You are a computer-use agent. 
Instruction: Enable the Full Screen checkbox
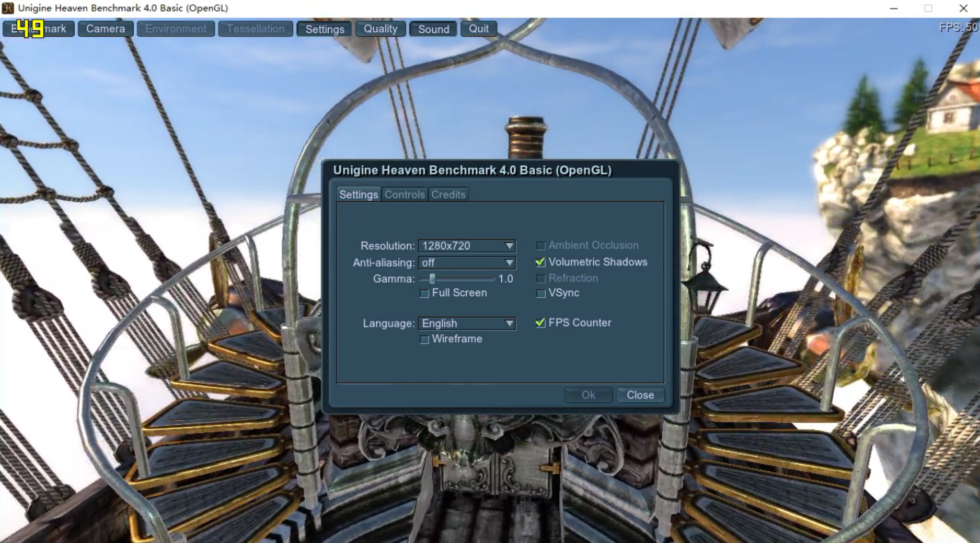point(424,293)
